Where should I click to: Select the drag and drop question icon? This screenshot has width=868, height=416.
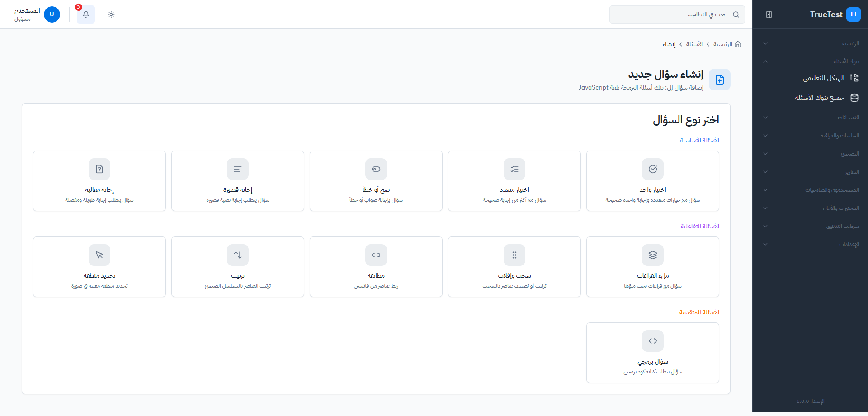[x=514, y=255]
